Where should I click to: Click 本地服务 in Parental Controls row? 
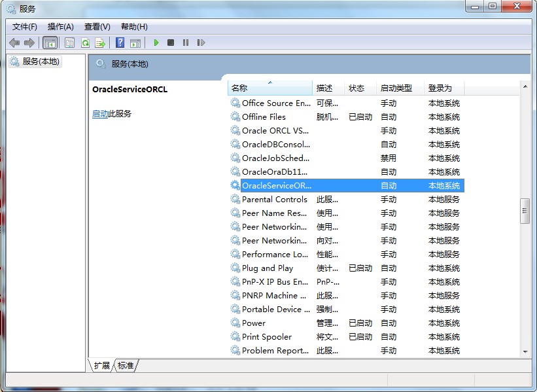click(444, 199)
